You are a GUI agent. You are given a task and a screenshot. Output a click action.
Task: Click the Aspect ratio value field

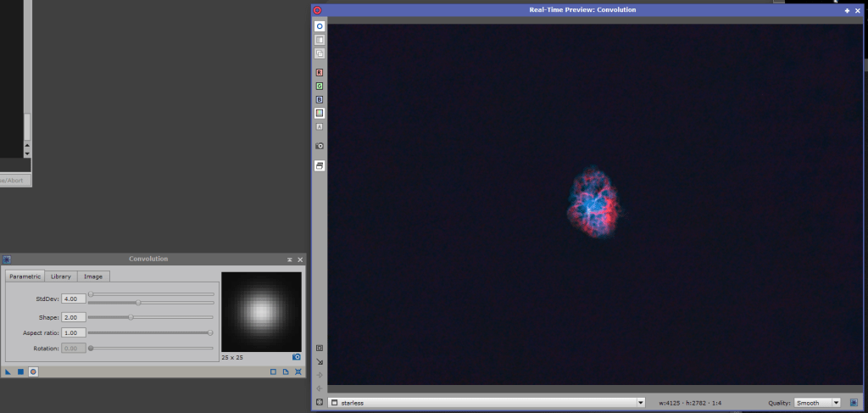[73, 332]
